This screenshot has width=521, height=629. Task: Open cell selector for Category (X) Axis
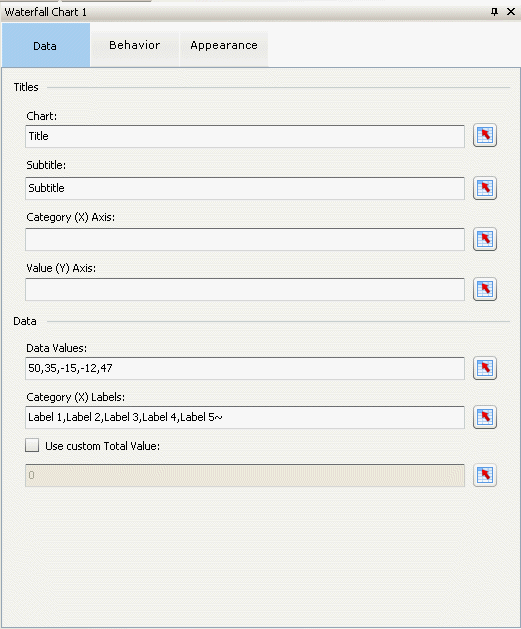tap(485, 239)
